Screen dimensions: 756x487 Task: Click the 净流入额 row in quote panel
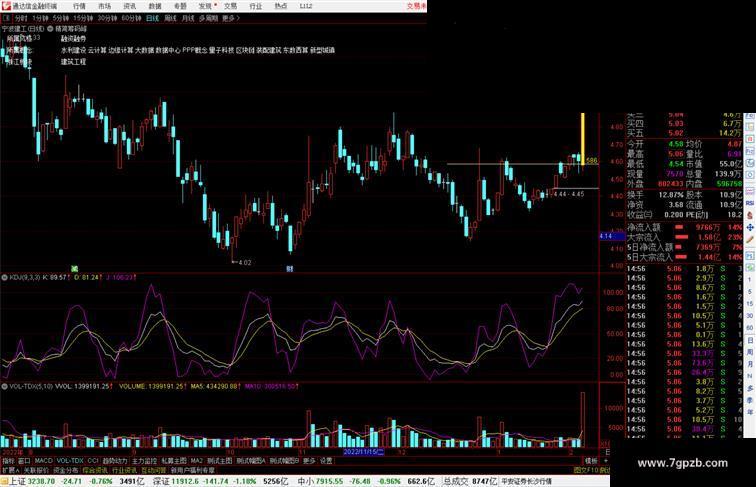pyautogui.click(x=684, y=227)
